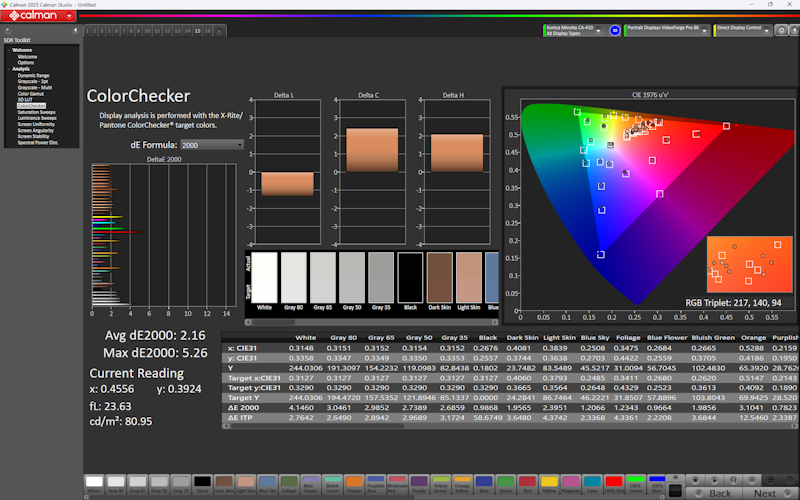Click the Next navigation button
Image resolution: width=800 pixels, height=500 pixels.
tap(769, 493)
